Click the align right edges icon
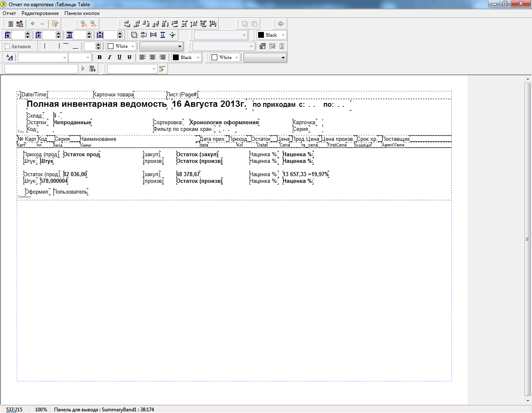 click(x=136, y=24)
